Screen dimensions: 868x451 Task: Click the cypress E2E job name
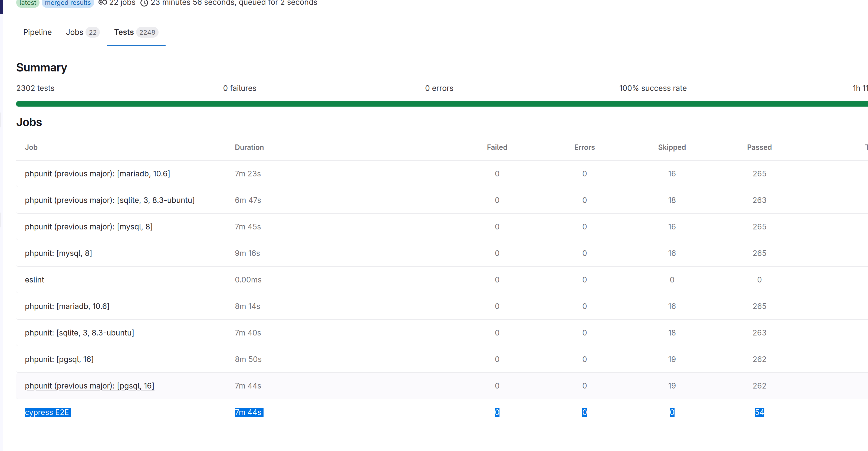pyautogui.click(x=47, y=412)
